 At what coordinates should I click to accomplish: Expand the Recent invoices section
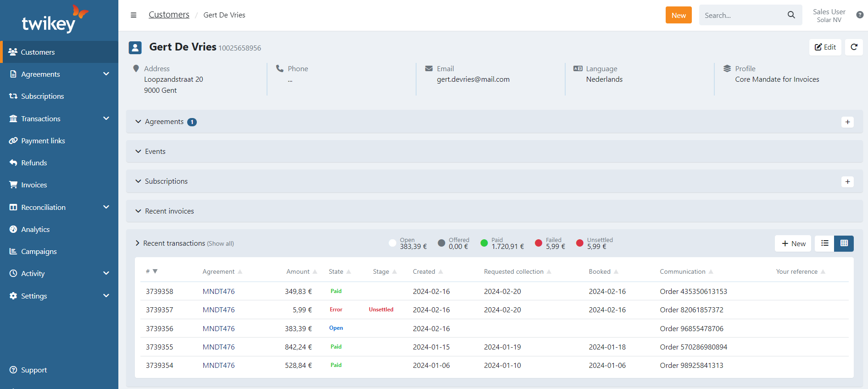[169, 211]
